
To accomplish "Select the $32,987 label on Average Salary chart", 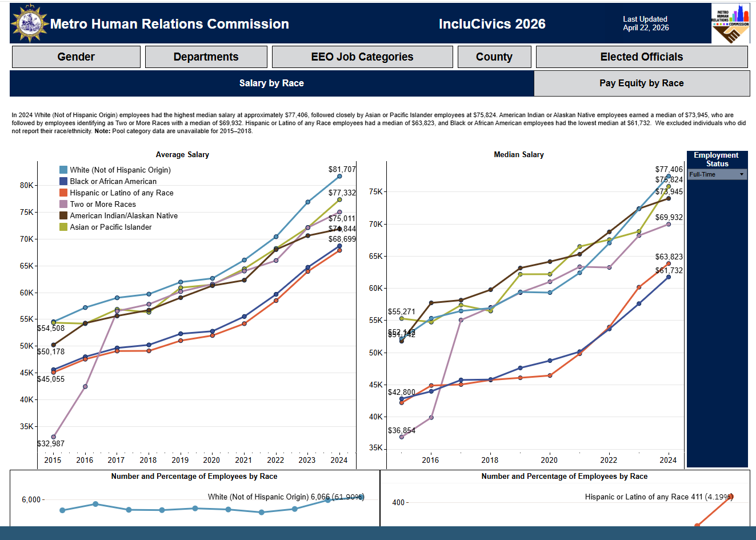I will coord(51,444).
